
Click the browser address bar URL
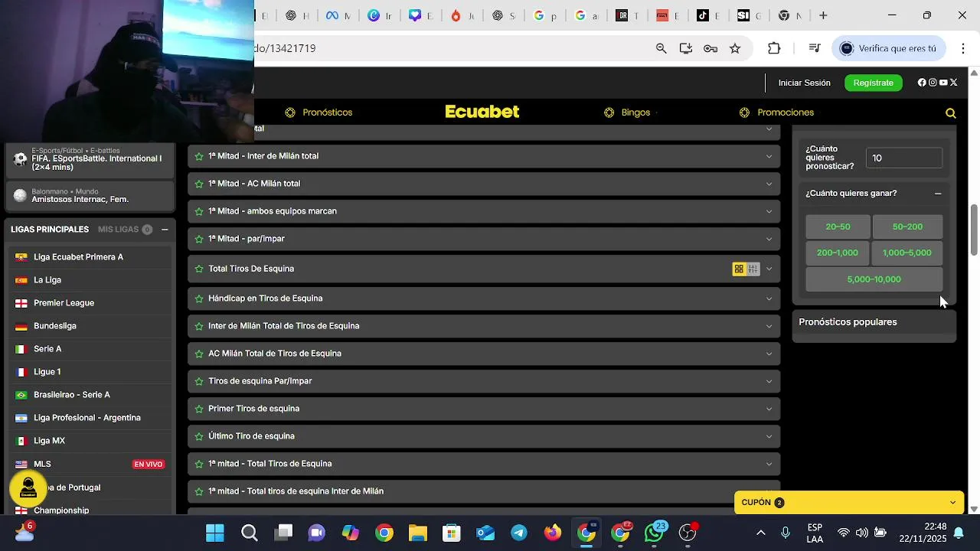coord(286,48)
